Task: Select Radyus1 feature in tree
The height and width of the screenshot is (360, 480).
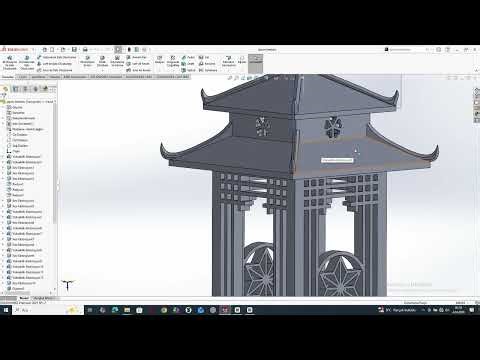Action: [x=15, y=184]
